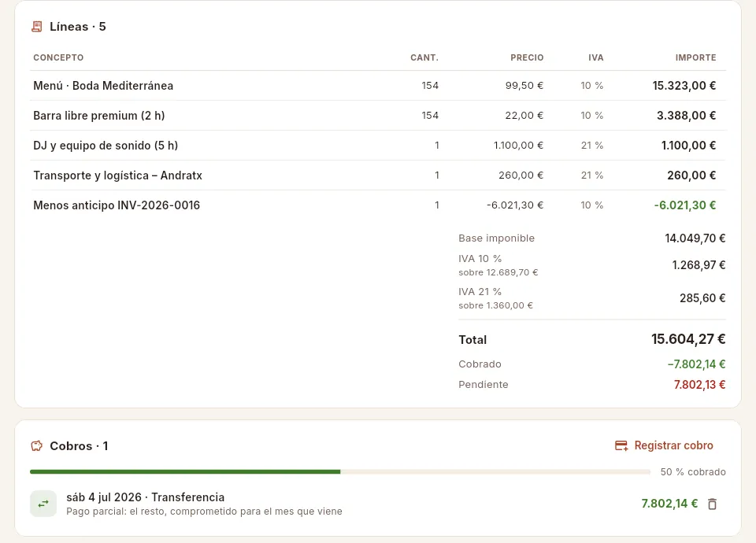This screenshot has width=756, height=543.
Task: Click the 3.388,00 € amount
Action: (686, 116)
